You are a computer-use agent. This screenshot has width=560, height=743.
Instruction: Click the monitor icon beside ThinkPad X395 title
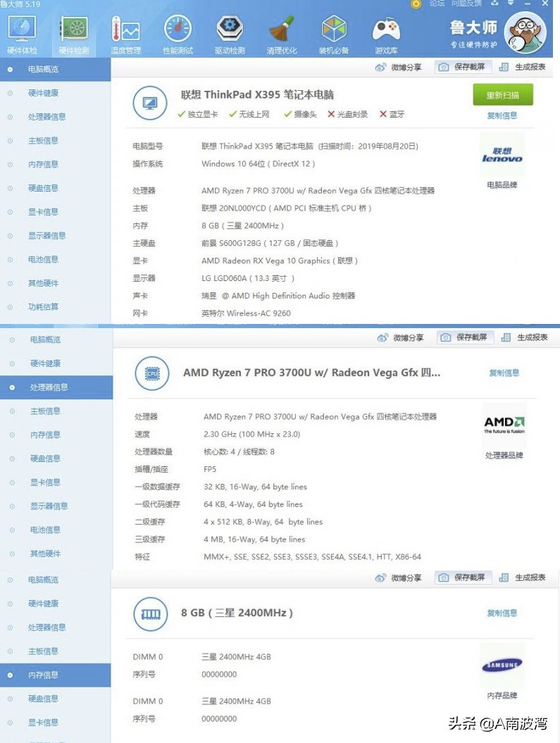(150, 103)
